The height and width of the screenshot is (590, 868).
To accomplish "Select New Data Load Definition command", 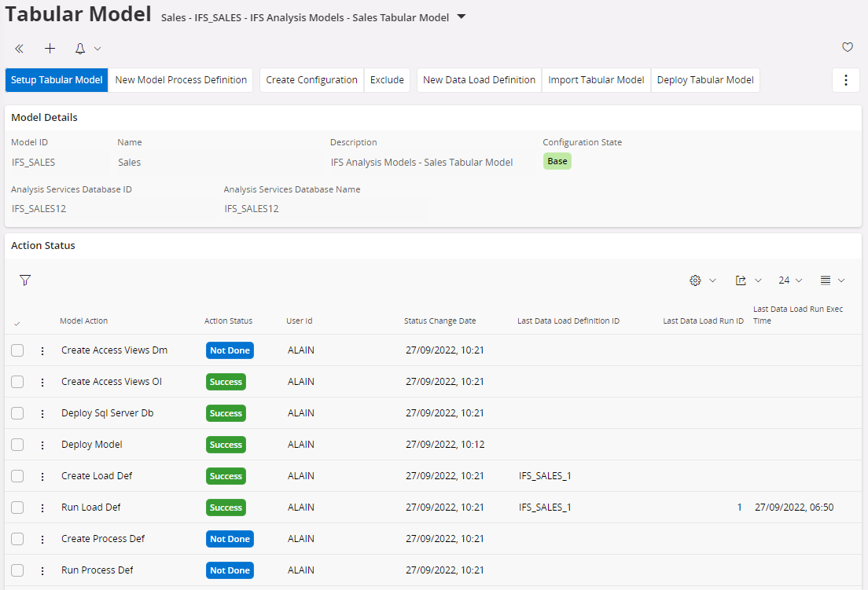I will [479, 80].
